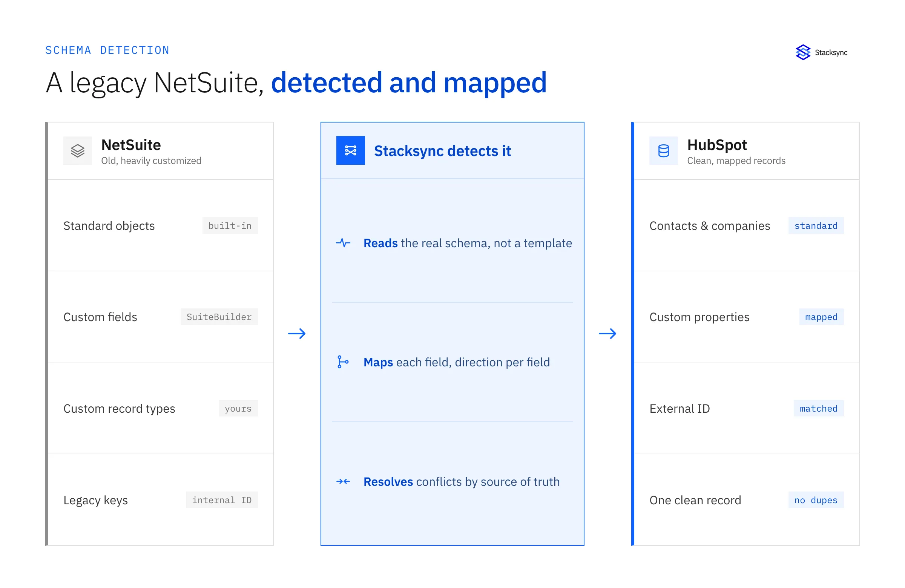The width and height of the screenshot is (905, 588).
Task: Select the 'internal ID' tag
Action: [222, 500]
